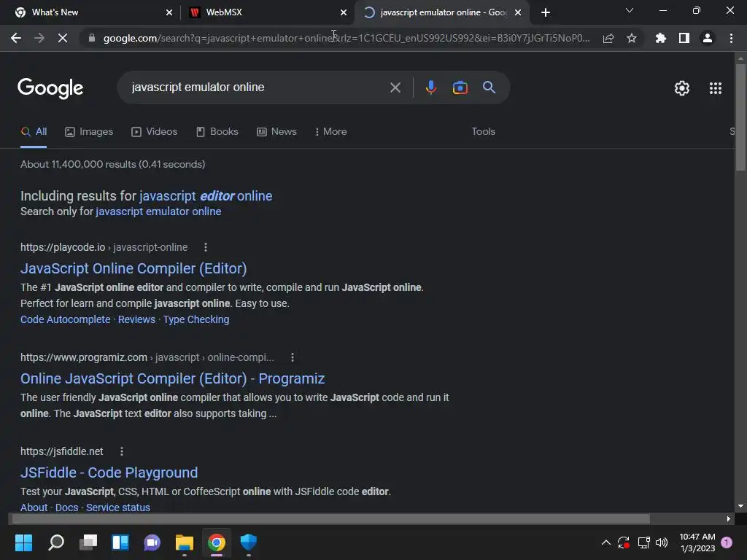Go to Google home via logo
This screenshot has width=747, height=560.
[50, 88]
